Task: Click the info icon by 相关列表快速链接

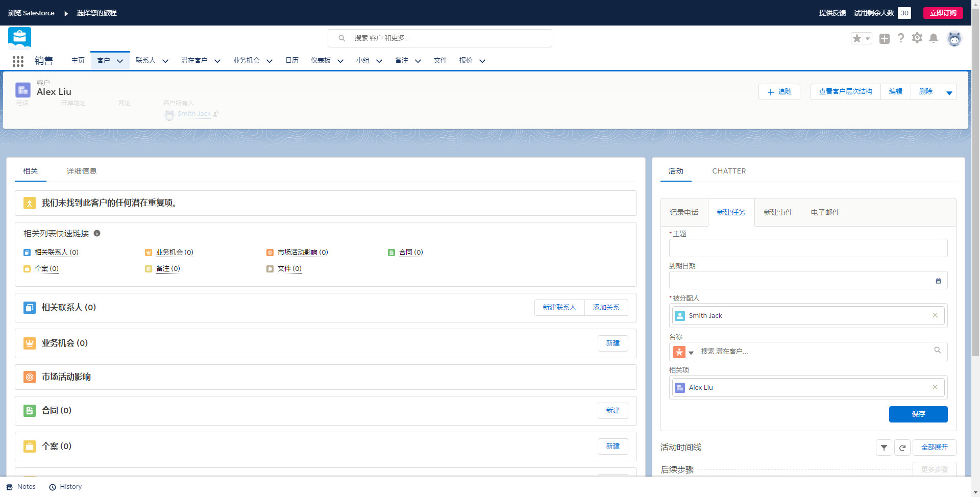Action: 97,233
